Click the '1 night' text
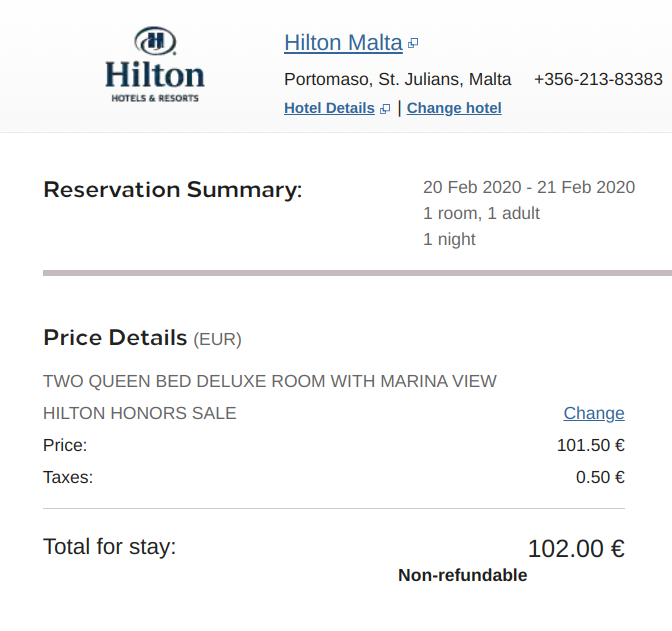Image resolution: width=672 pixels, height=631 pixels. click(x=449, y=239)
